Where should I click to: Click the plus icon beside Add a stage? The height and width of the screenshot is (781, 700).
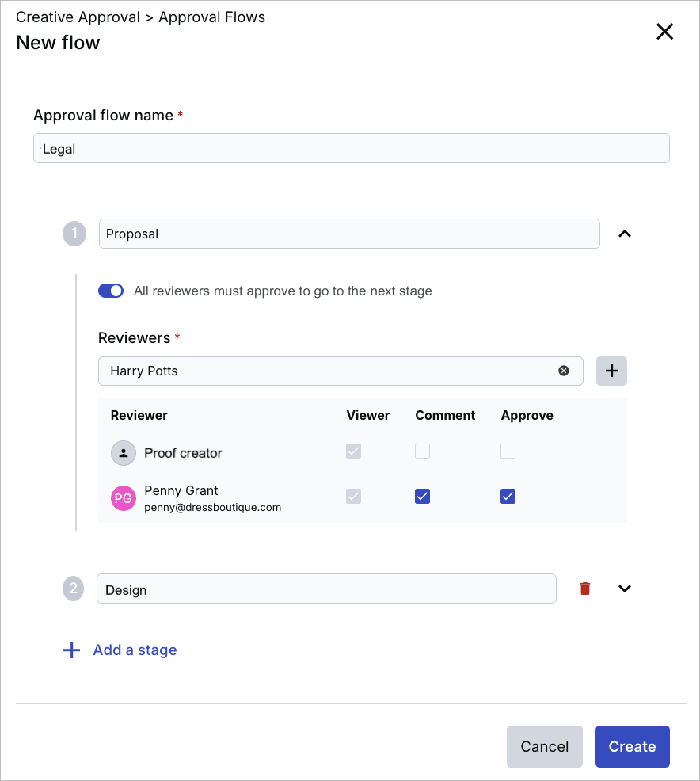70,650
